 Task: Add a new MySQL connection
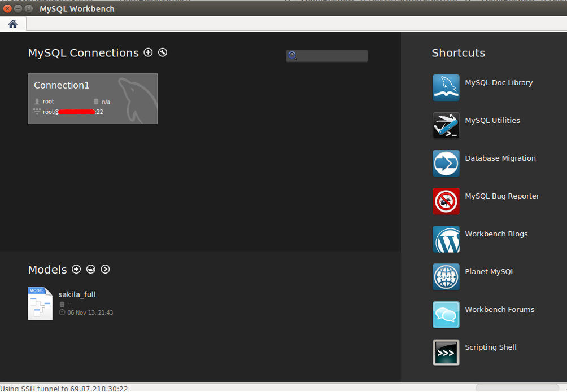148,52
